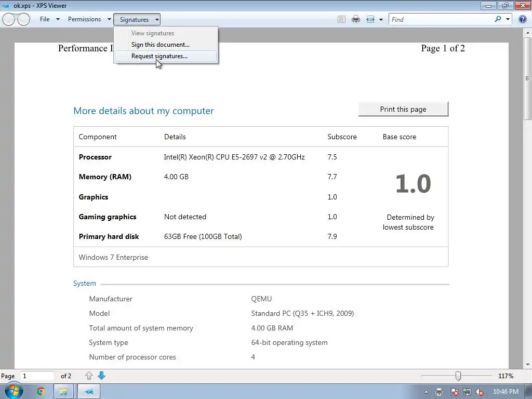This screenshot has width=532, height=399.
Task: Click the 'Intel(R) Xeon(R) CPU E5-2697' details text
Action: point(234,157)
